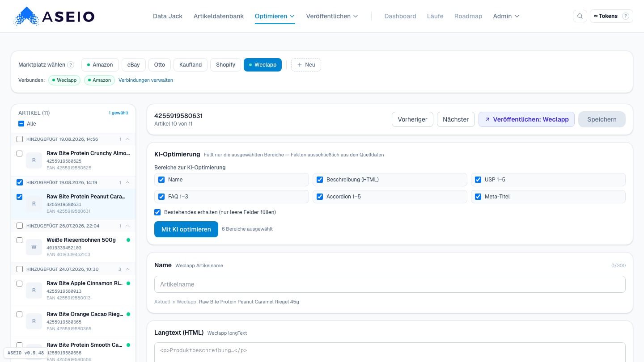
Task: Toggle the Alle select-all checkbox
Action: [x=21, y=124]
